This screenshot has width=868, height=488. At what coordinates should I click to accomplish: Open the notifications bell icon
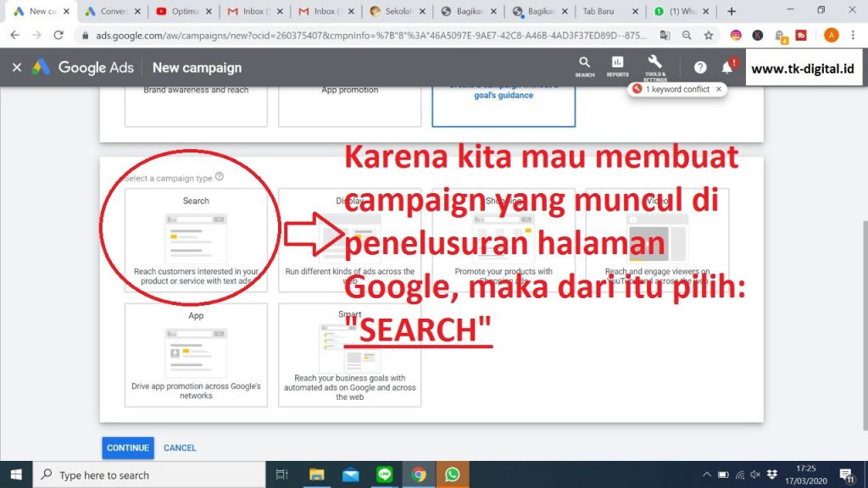point(726,68)
